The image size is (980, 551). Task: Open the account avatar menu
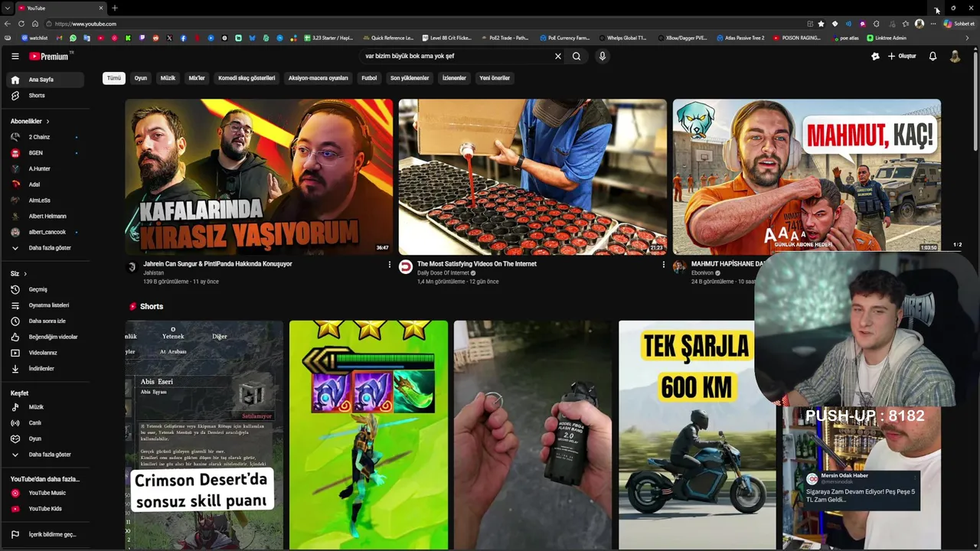coord(955,56)
